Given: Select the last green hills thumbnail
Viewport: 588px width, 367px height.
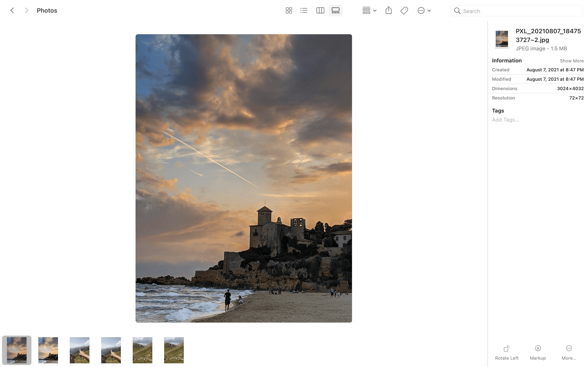Looking at the screenshot, I should (174, 350).
